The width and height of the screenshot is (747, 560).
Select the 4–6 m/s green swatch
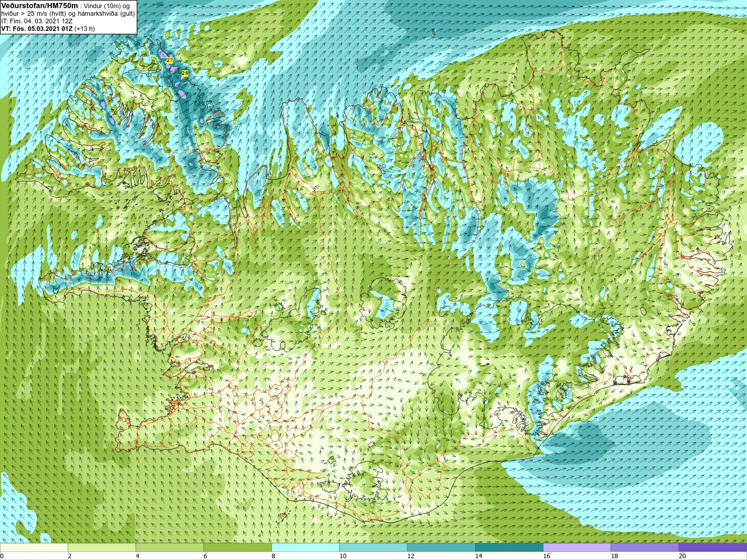tap(170, 548)
